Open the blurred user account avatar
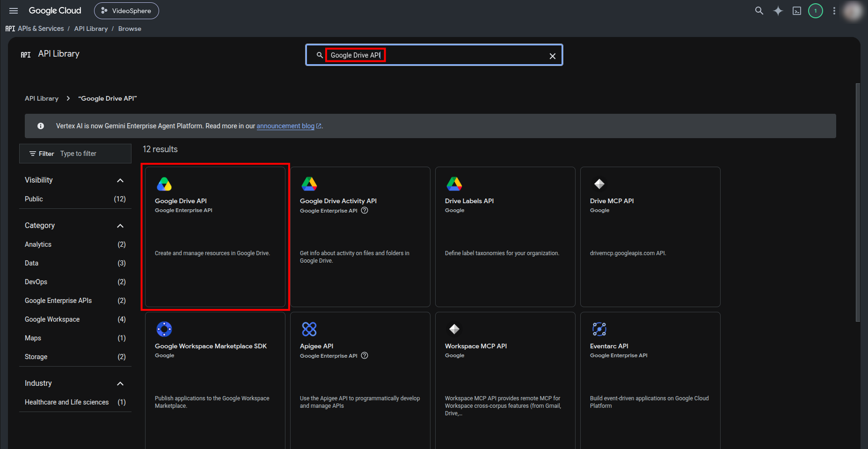The image size is (868, 449). (853, 11)
